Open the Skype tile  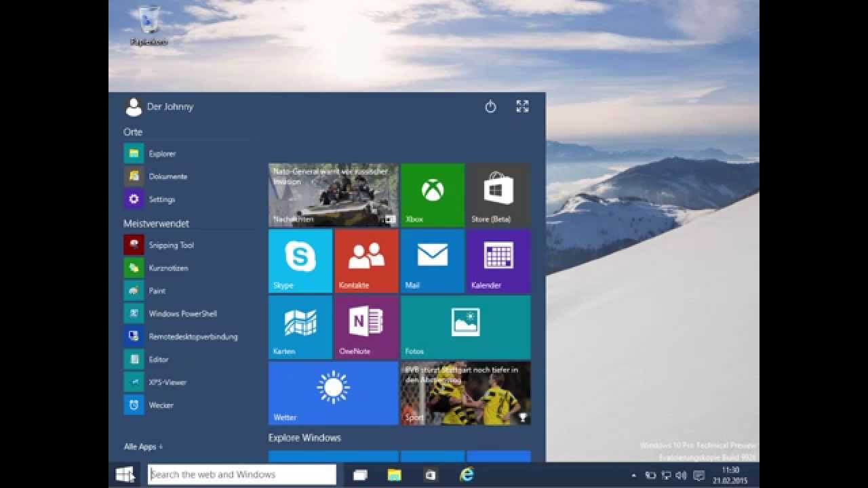click(300, 261)
